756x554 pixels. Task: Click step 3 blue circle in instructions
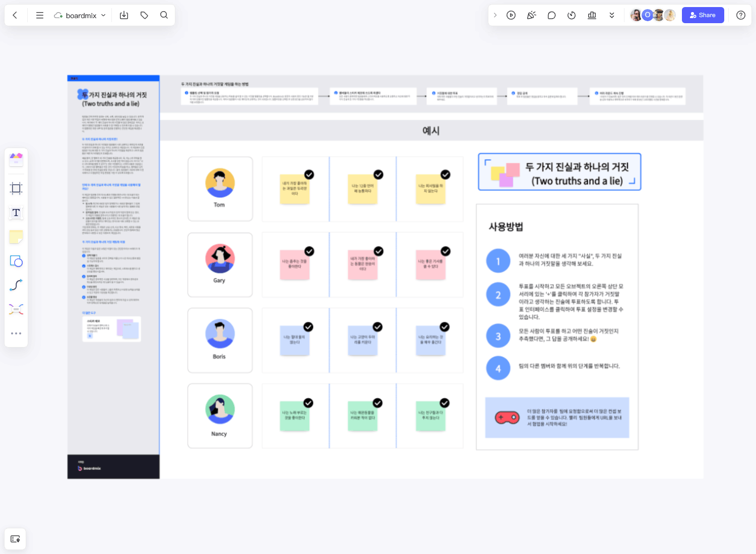point(498,336)
